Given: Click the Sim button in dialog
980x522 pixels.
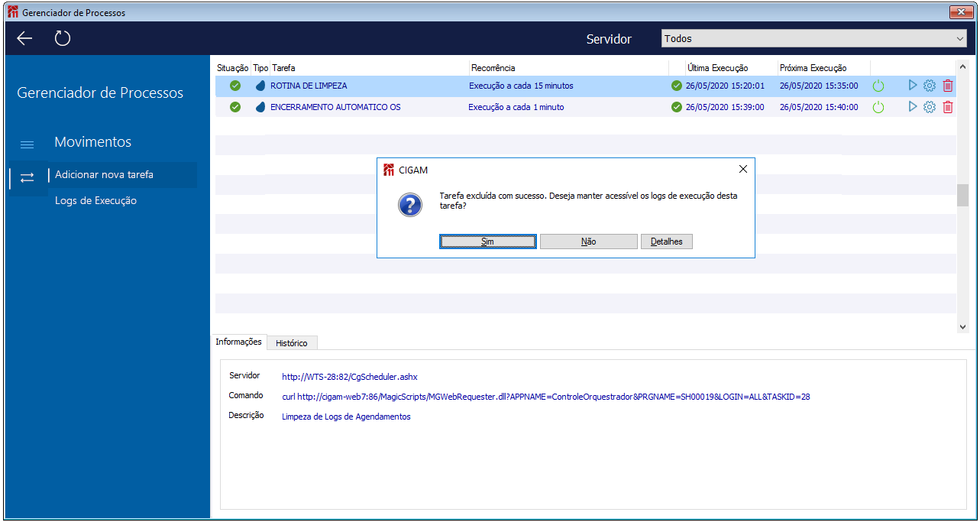Looking at the screenshot, I should point(488,242).
